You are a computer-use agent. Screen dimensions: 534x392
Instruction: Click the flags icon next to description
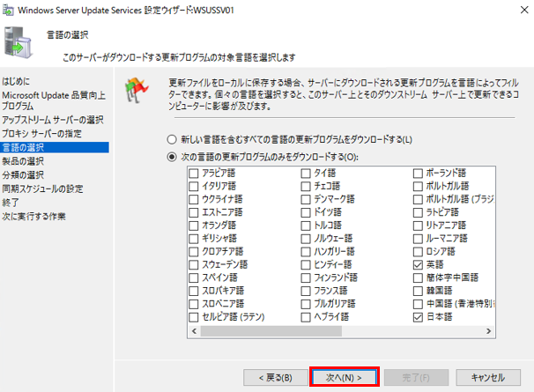coord(137,90)
